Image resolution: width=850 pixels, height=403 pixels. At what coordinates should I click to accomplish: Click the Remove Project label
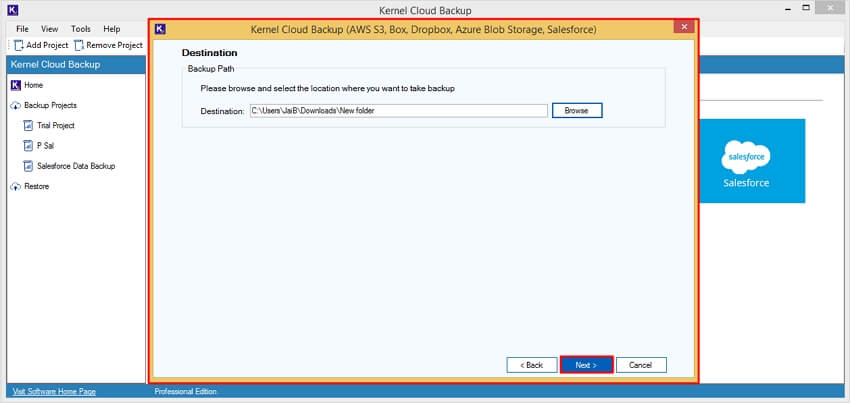point(114,45)
